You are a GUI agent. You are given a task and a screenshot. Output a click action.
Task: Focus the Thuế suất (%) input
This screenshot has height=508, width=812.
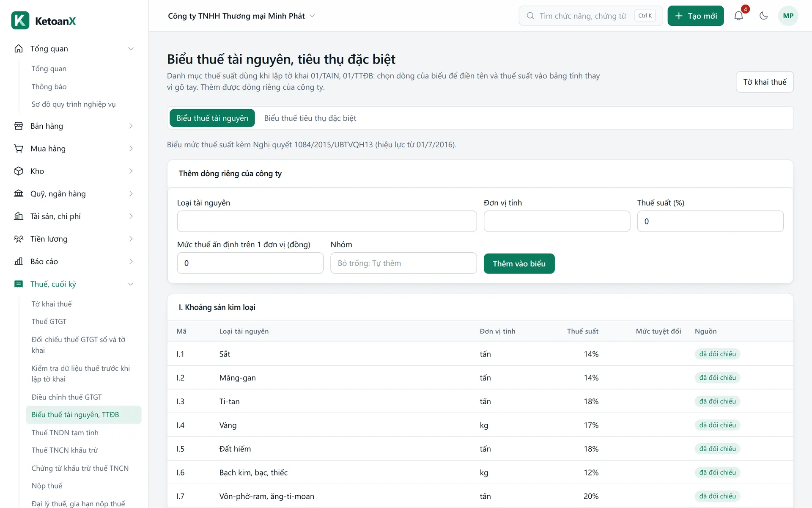pos(710,221)
